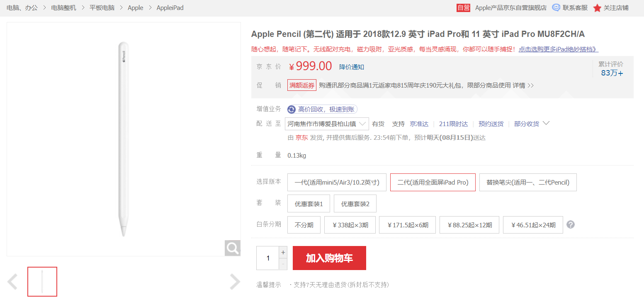Click the red 自营 badge
Viewport: 644px width, 302px height.
(463, 7)
